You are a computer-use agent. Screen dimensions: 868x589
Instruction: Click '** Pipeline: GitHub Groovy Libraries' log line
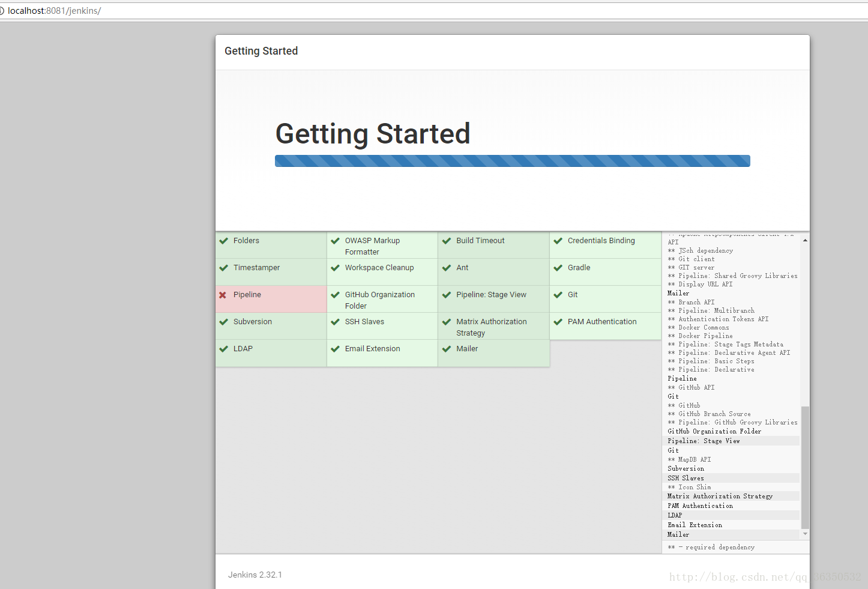pos(733,423)
